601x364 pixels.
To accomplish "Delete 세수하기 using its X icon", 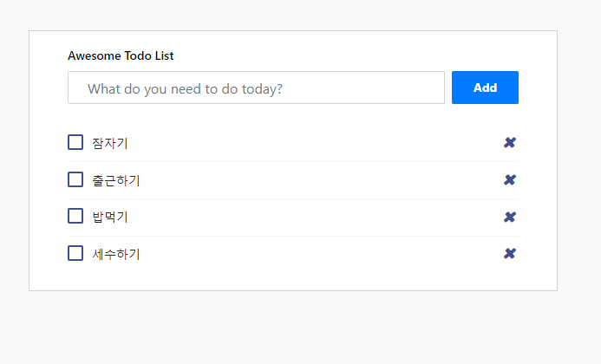I will point(510,253).
